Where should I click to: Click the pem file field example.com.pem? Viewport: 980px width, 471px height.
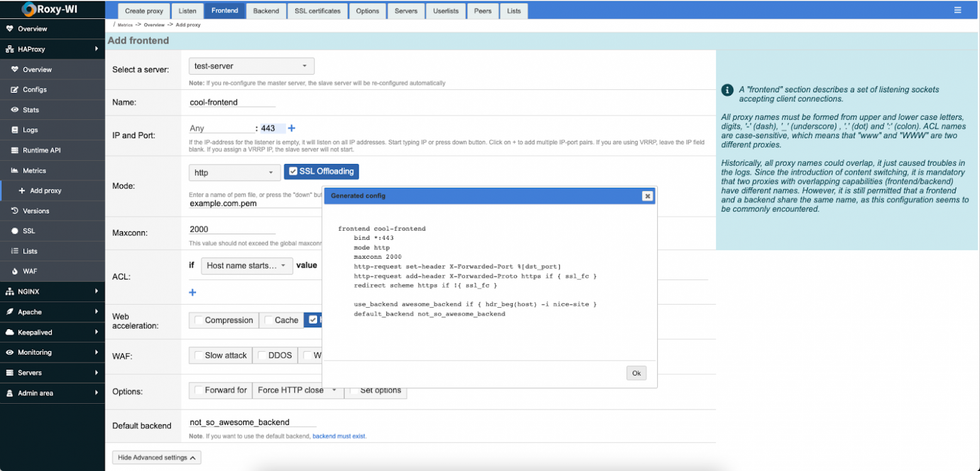pos(254,203)
